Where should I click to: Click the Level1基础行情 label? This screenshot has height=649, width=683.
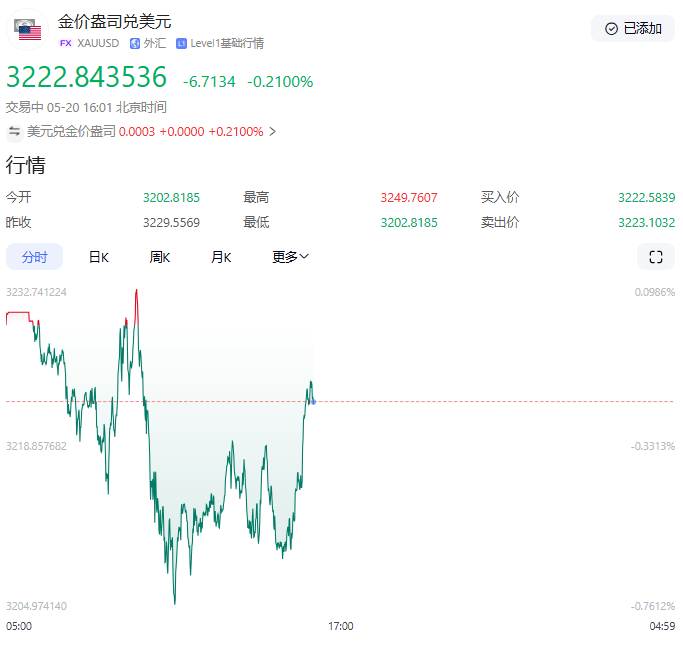point(227,43)
